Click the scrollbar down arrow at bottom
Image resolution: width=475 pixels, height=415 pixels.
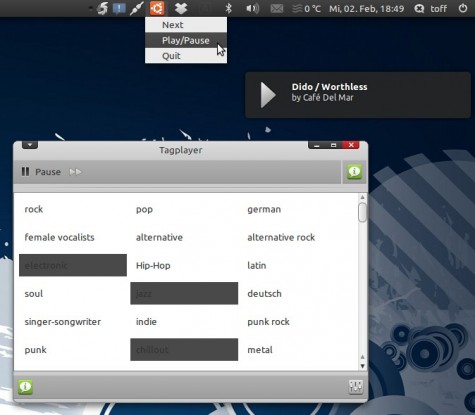click(x=363, y=366)
